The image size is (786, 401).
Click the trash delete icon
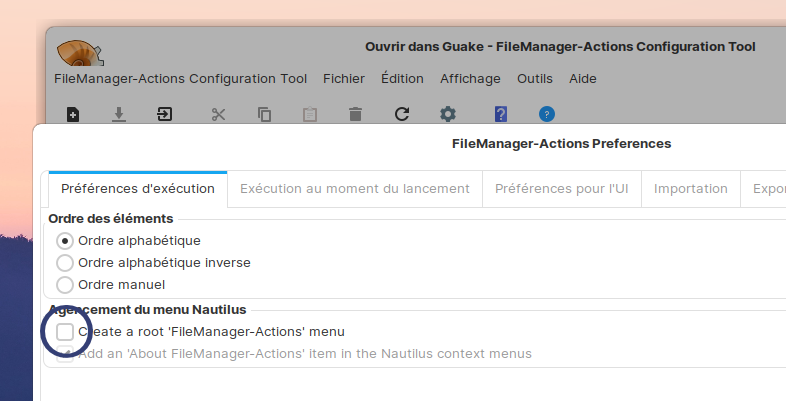point(356,114)
